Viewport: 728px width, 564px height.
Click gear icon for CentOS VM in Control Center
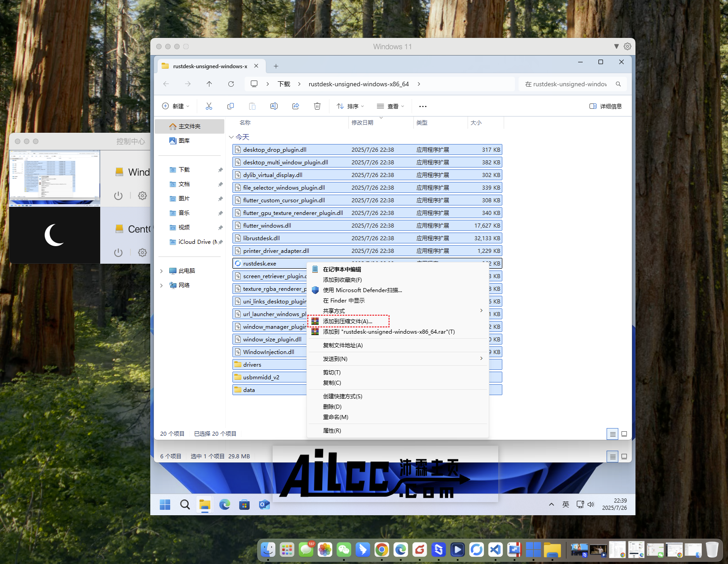(x=142, y=252)
